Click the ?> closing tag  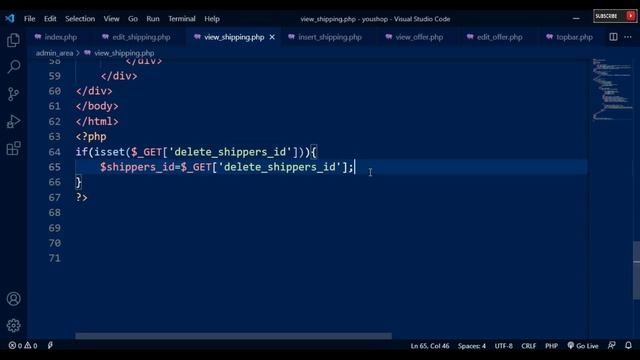pos(82,198)
